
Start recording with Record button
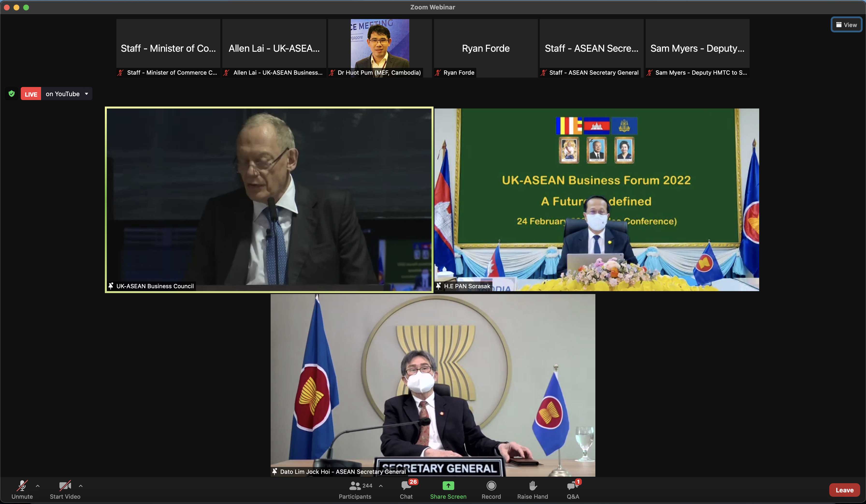pos(491,490)
